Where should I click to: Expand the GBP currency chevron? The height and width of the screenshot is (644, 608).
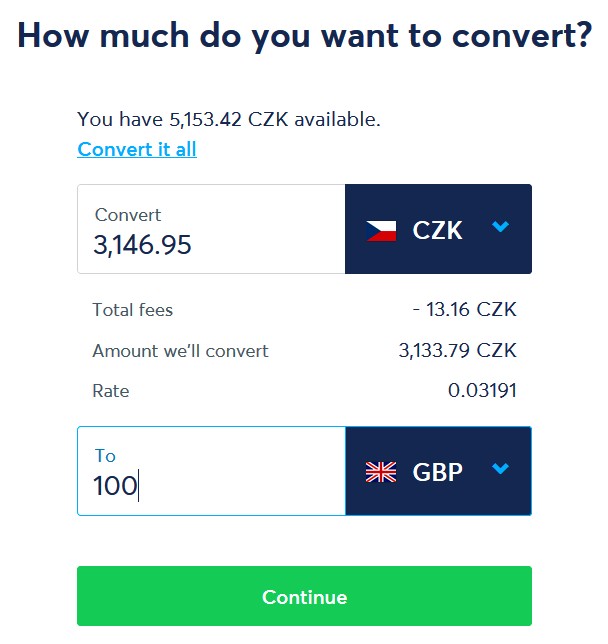(500, 468)
